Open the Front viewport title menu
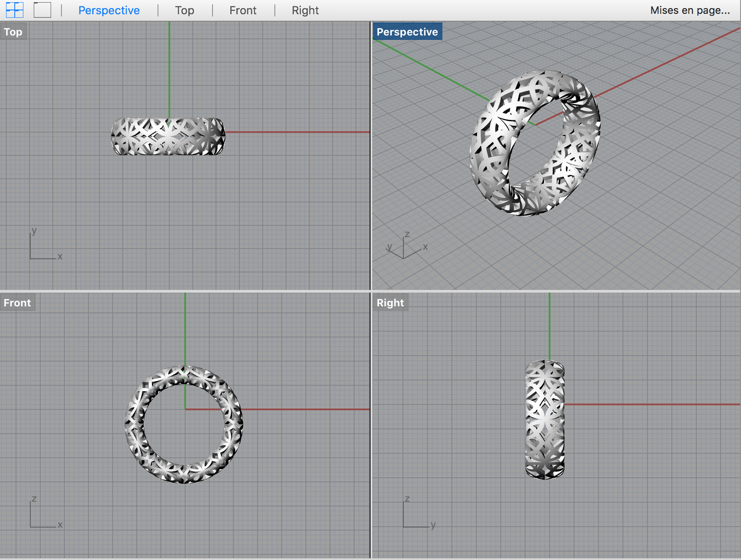This screenshot has width=741, height=560. tap(17, 303)
